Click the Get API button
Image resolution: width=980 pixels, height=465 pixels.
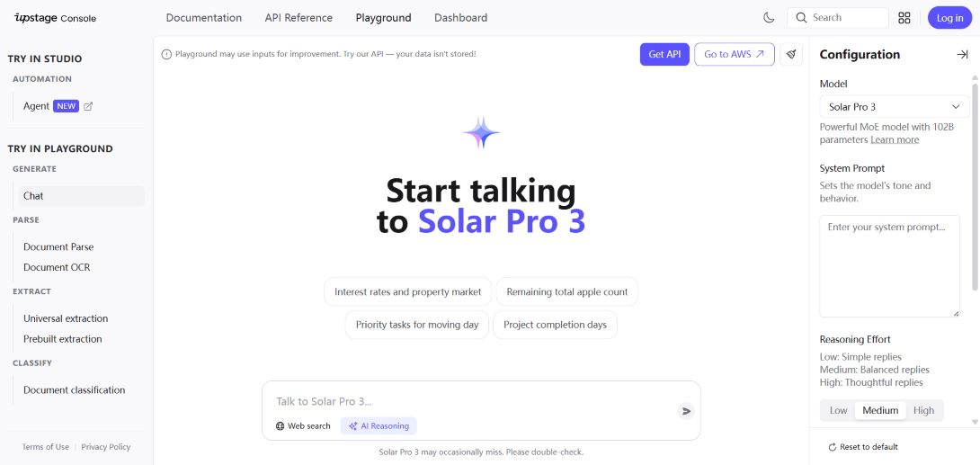click(x=664, y=54)
